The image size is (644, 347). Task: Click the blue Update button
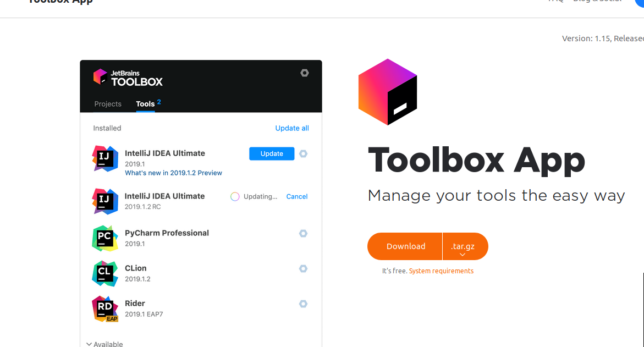point(272,153)
